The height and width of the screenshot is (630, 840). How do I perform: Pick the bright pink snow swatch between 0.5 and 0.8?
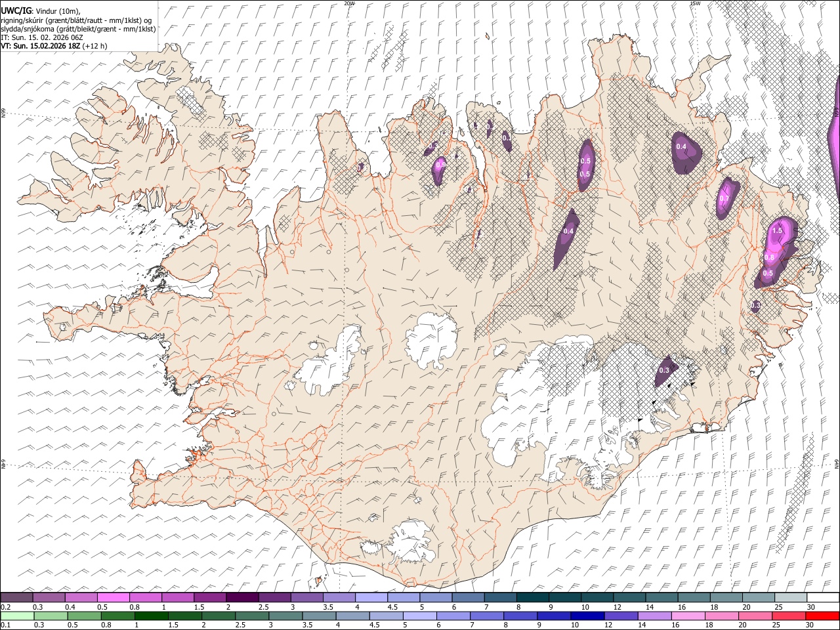coord(114,598)
